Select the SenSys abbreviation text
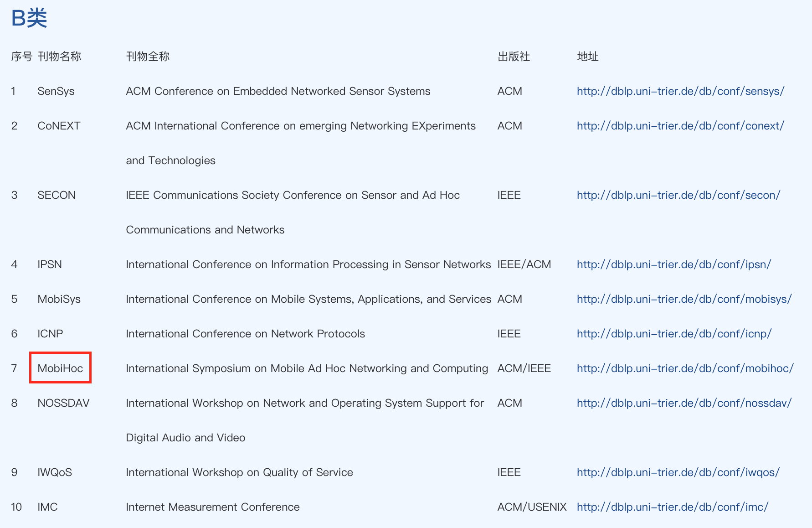Viewport: 812px width, 528px height. click(x=56, y=91)
